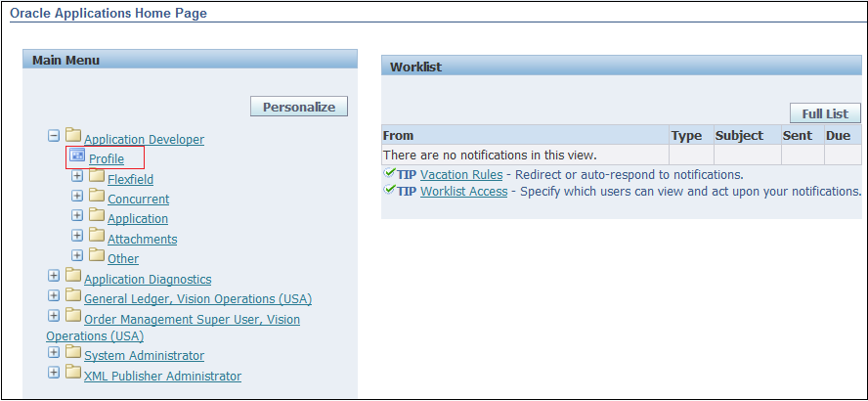This screenshot has width=868, height=401.
Task: Collapse the Application Developer menu node
Action: [x=53, y=135]
